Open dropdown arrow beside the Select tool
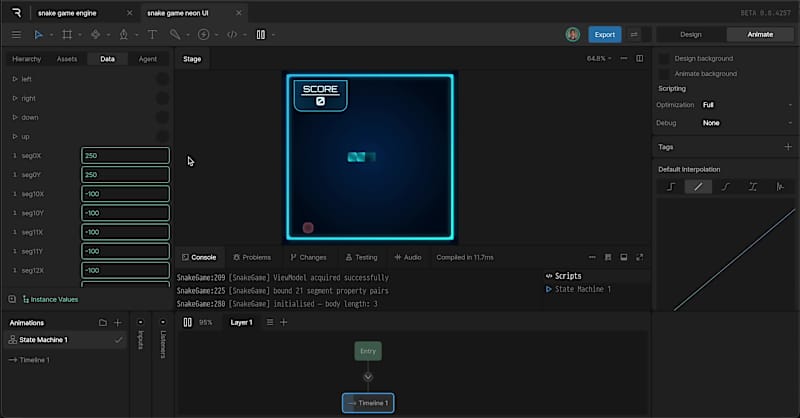The image size is (800, 418). pyautogui.click(x=52, y=35)
